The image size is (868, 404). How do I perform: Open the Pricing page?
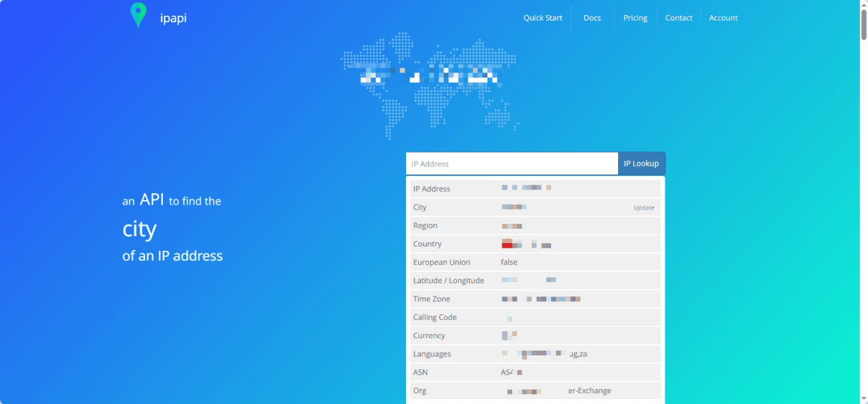tap(635, 18)
